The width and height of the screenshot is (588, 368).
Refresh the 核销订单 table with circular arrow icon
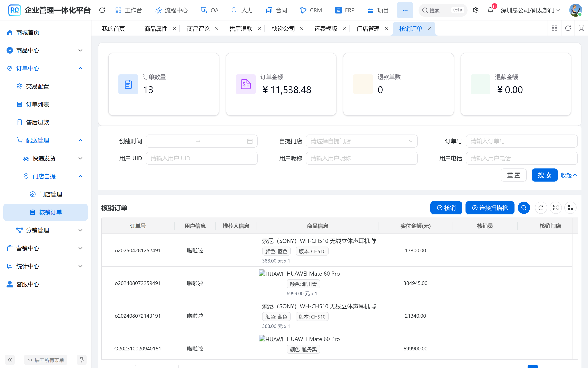click(x=541, y=208)
